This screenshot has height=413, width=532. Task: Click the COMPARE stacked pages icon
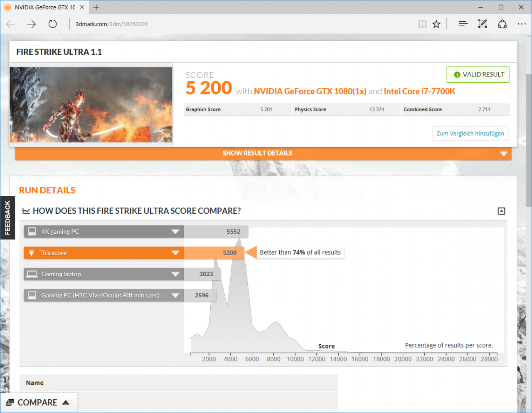pyautogui.click(x=10, y=403)
